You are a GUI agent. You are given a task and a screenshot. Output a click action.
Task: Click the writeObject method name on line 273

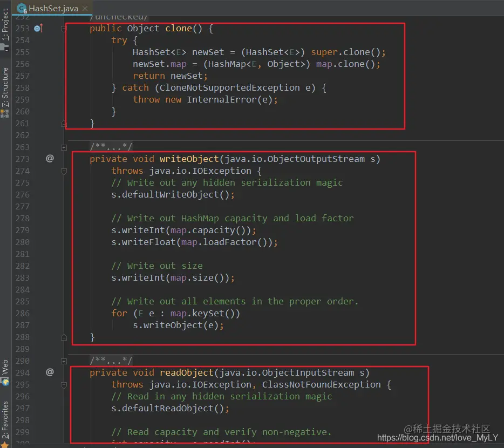[189, 159]
